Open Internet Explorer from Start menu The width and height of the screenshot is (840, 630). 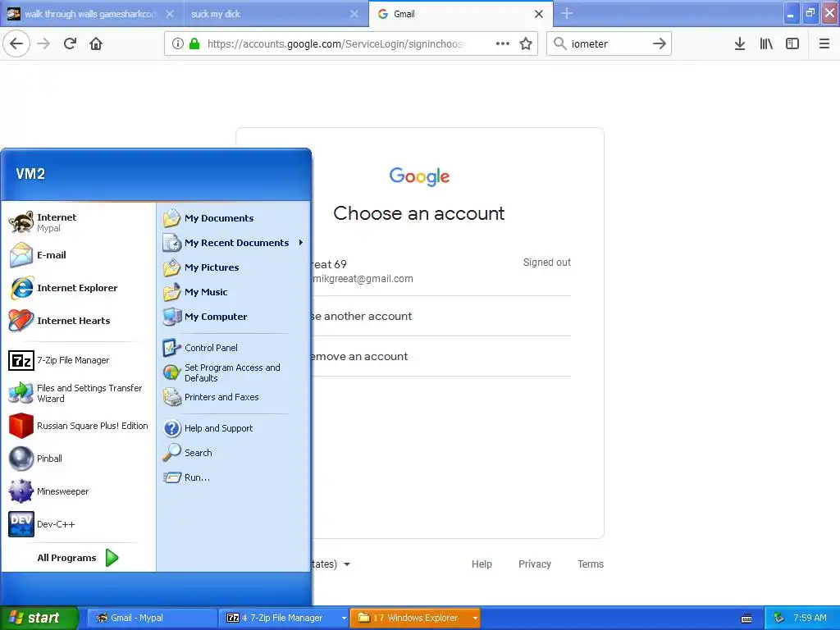tap(79, 288)
